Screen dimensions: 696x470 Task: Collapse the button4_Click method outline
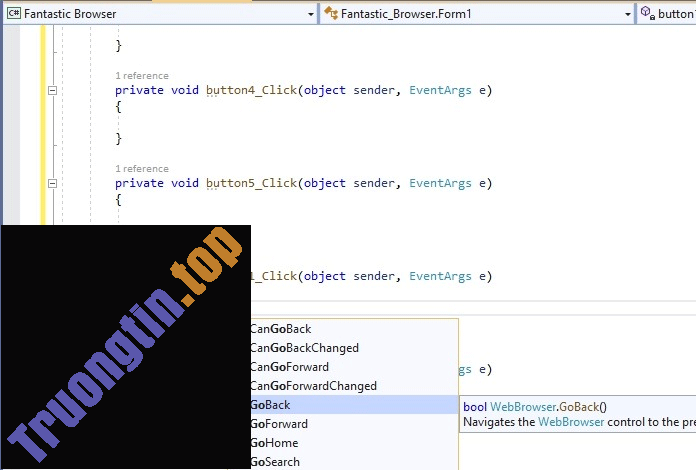52,91
